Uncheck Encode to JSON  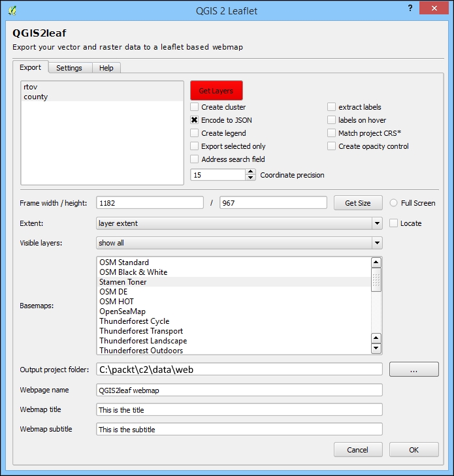pyautogui.click(x=195, y=120)
